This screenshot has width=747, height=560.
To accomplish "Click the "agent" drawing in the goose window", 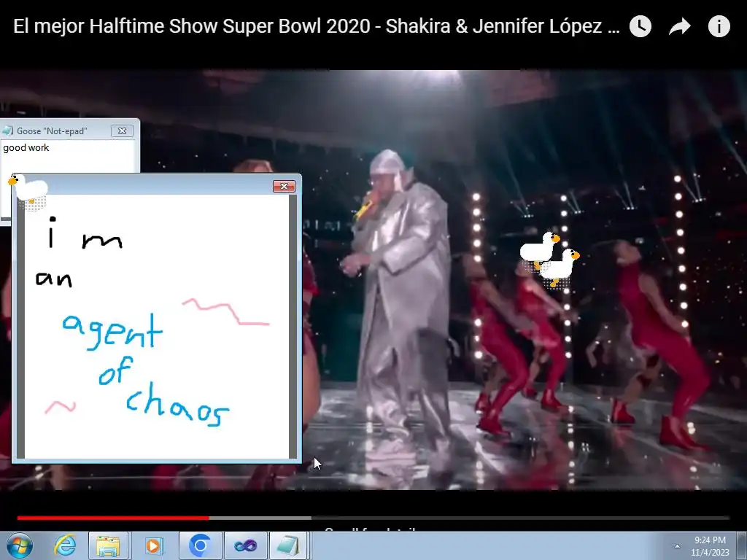I will 112,331.
